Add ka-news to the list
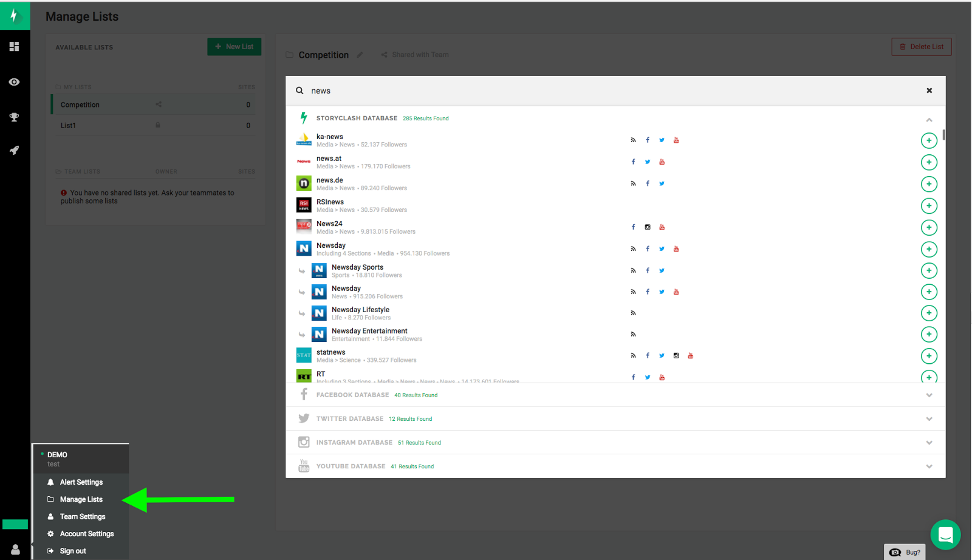 (929, 140)
